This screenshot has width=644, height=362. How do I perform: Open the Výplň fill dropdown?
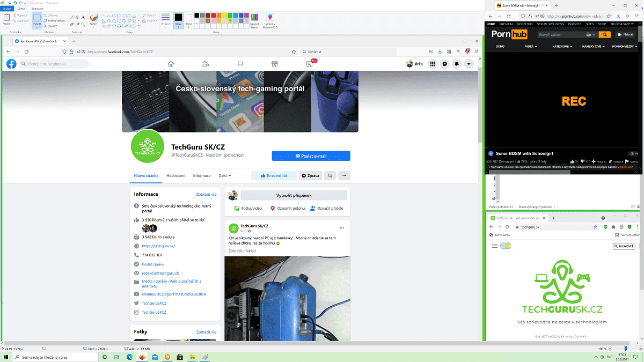click(x=149, y=20)
